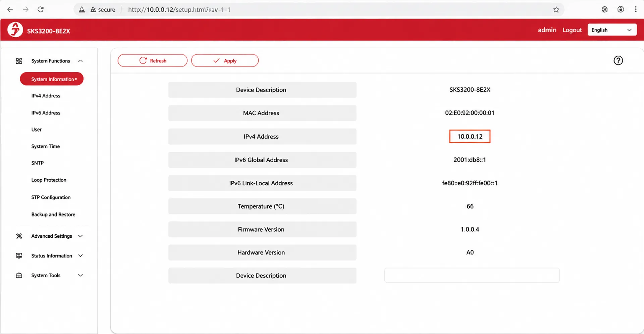The width and height of the screenshot is (644, 334).
Task: Click the not-secure warning triangle icon
Action: coord(82,10)
